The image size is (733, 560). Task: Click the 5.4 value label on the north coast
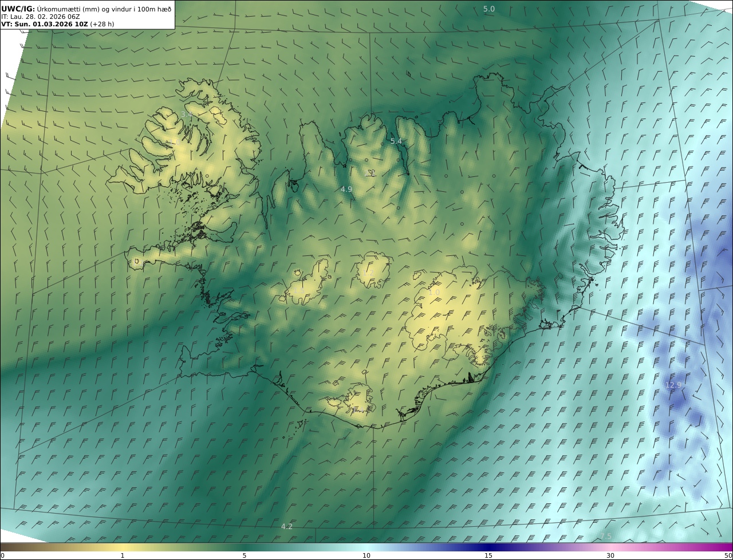pyautogui.click(x=396, y=141)
